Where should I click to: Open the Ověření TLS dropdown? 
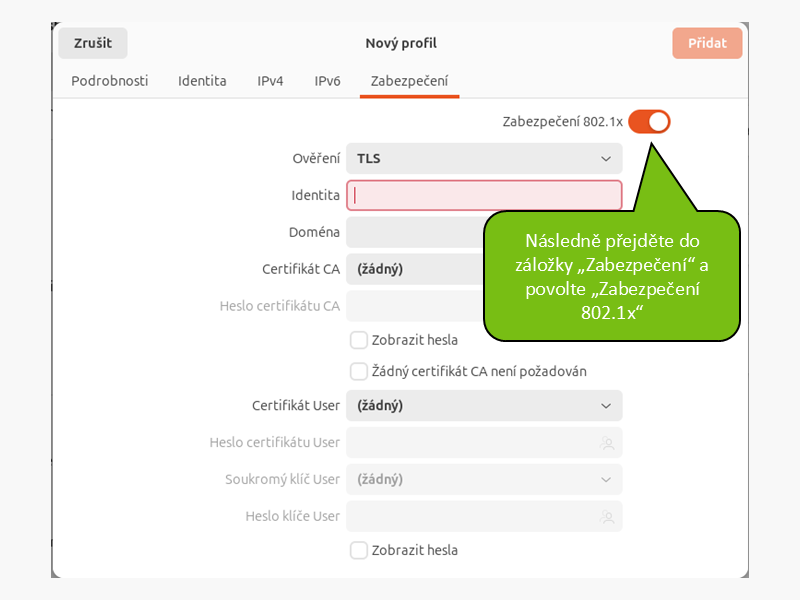pos(484,158)
